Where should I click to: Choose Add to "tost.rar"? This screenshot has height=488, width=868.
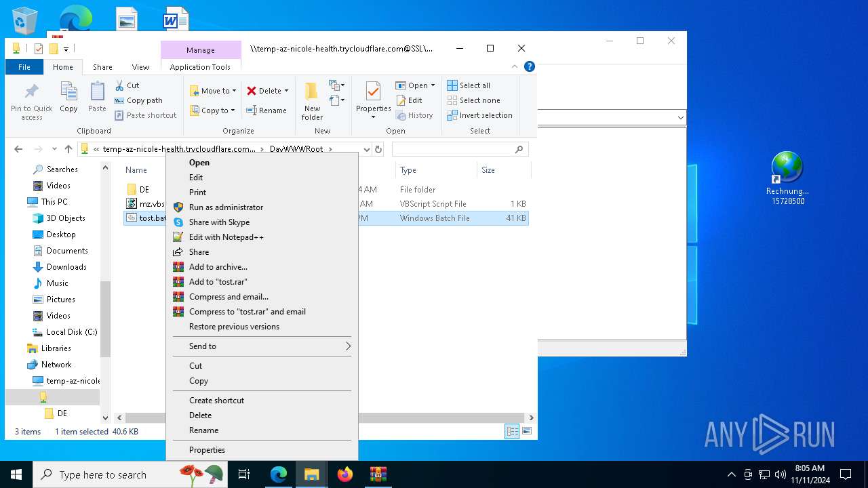(262, 282)
